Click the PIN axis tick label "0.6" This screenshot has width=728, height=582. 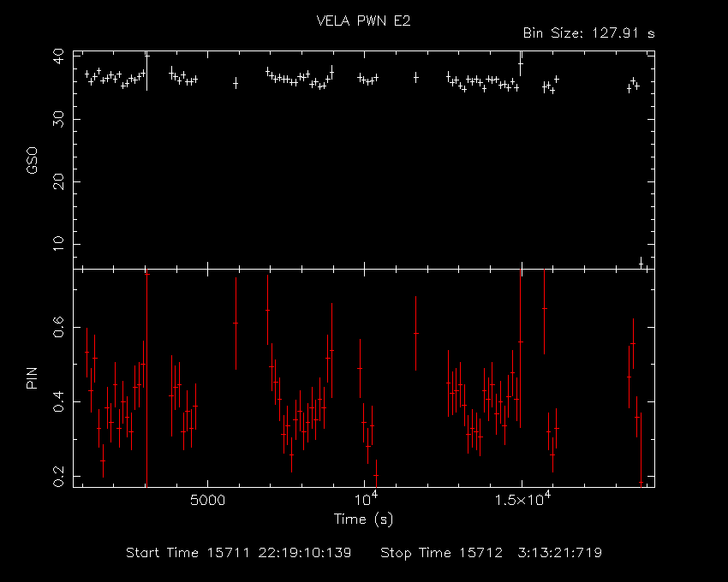point(58,327)
